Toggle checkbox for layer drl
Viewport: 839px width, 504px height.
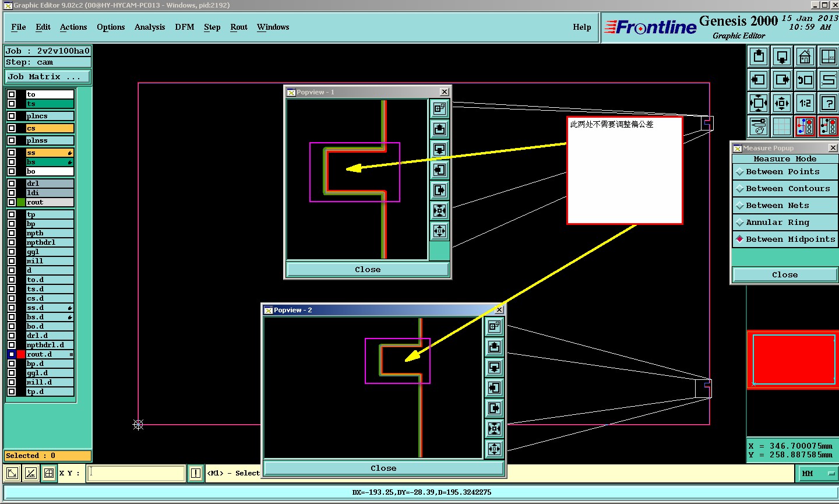[x=12, y=184]
